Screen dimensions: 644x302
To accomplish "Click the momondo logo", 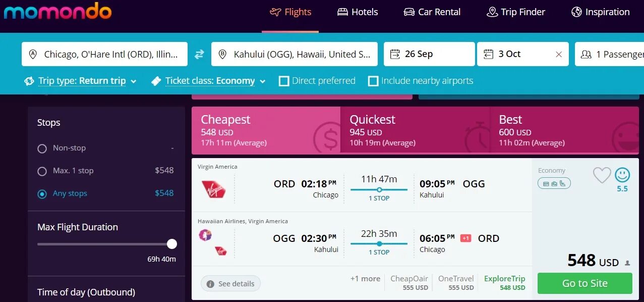I will tap(57, 12).
